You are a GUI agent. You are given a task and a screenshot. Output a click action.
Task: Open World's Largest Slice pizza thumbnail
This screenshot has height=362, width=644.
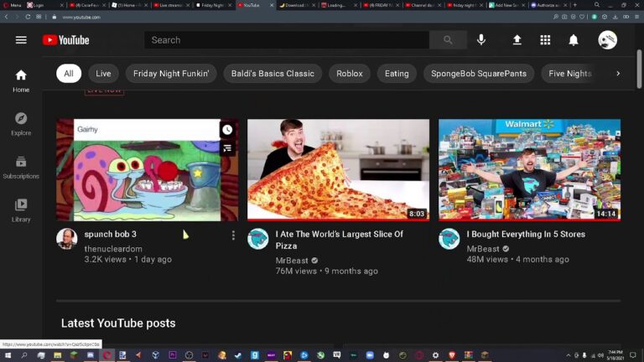point(338,170)
